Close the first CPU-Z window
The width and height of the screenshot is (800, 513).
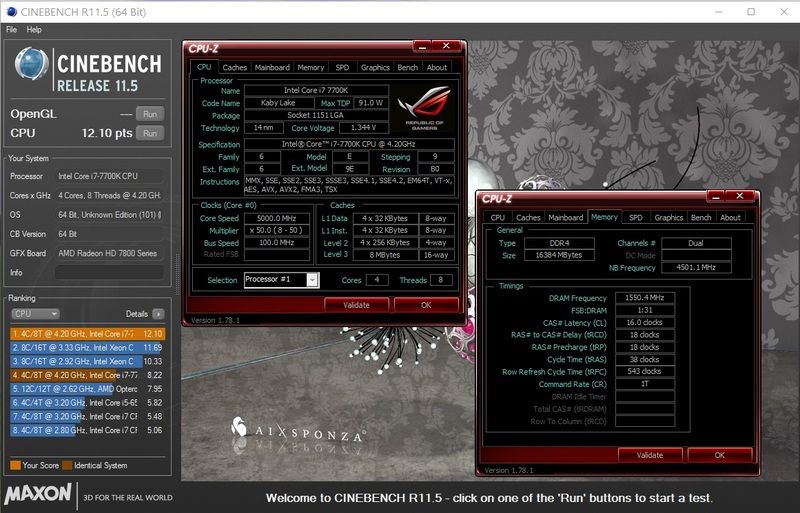pos(446,46)
